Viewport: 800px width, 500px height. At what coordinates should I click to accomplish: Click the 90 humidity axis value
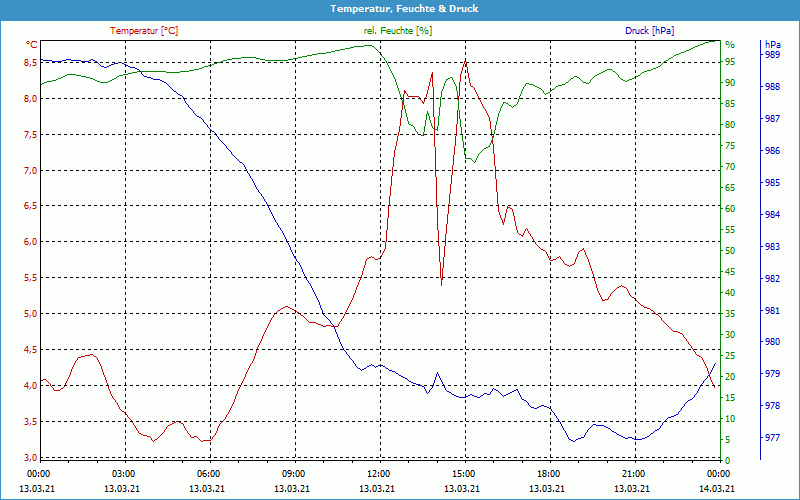click(730, 83)
